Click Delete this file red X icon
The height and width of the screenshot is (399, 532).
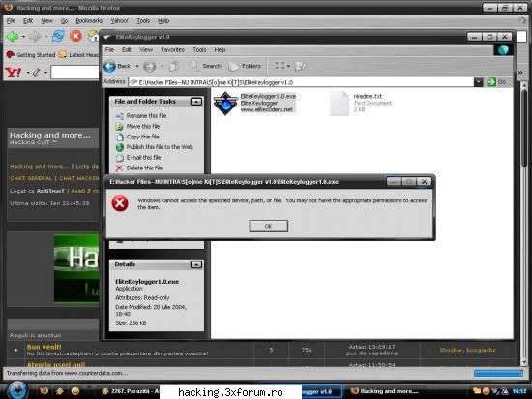pos(119,169)
